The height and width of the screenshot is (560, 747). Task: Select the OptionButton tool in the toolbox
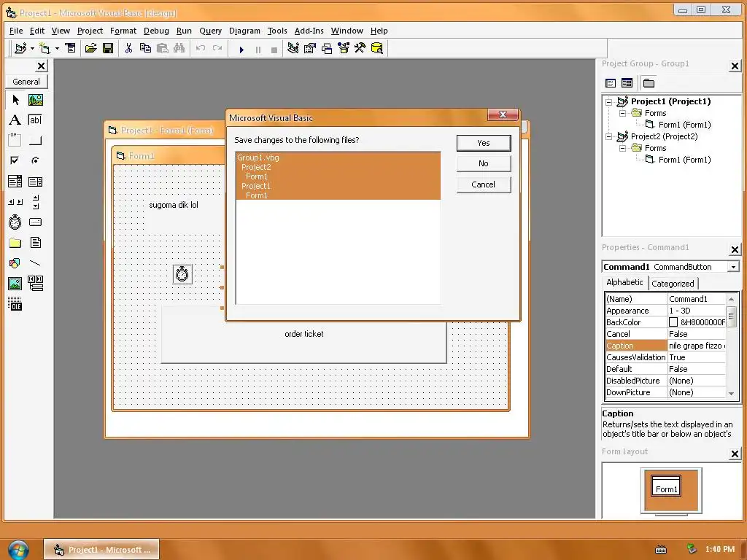pyautogui.click(x=35, y=160)
